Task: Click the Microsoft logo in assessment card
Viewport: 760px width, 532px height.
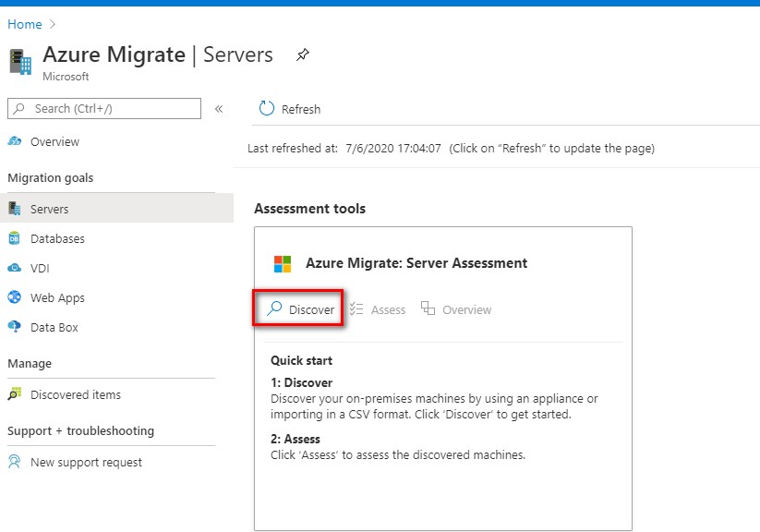Action: point(283,264)
